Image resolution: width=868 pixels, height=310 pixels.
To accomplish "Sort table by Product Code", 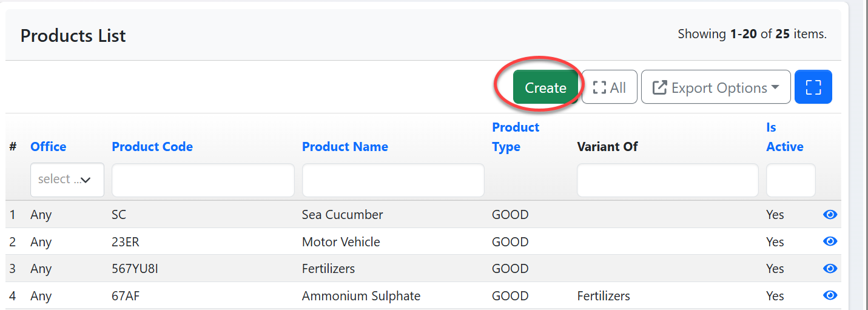I will click(x=152, y=147).
